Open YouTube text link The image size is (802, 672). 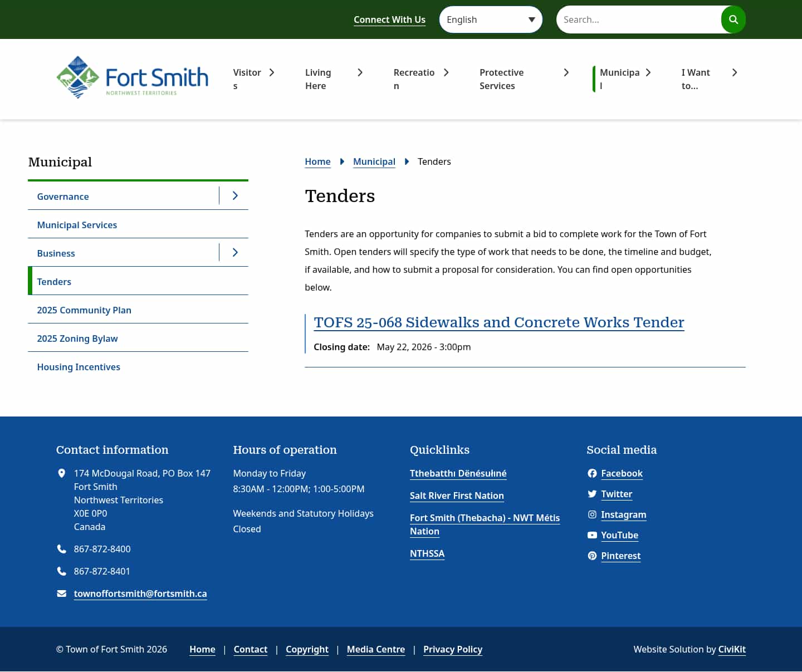click(619, 535)
